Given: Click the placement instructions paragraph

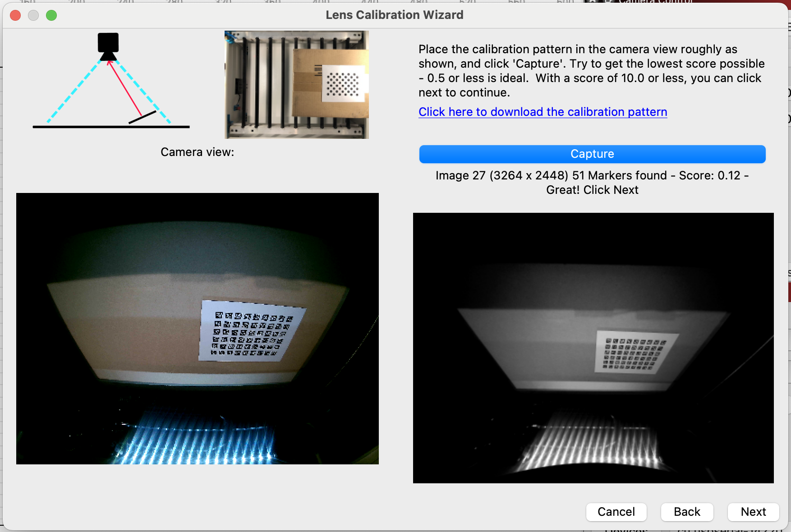Looking at the screenshot, I should point(592,71).
